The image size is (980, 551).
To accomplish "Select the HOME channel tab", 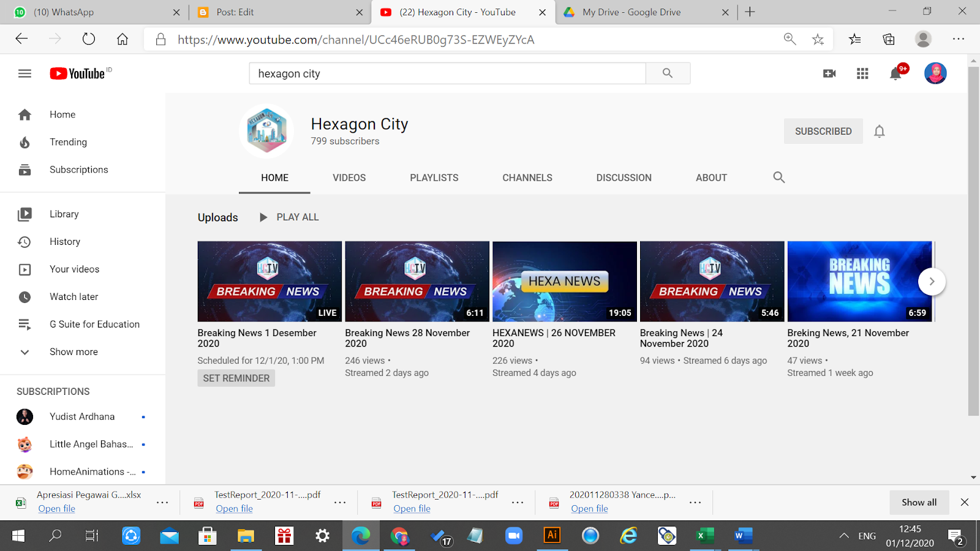I will click(x=274, y=178).
